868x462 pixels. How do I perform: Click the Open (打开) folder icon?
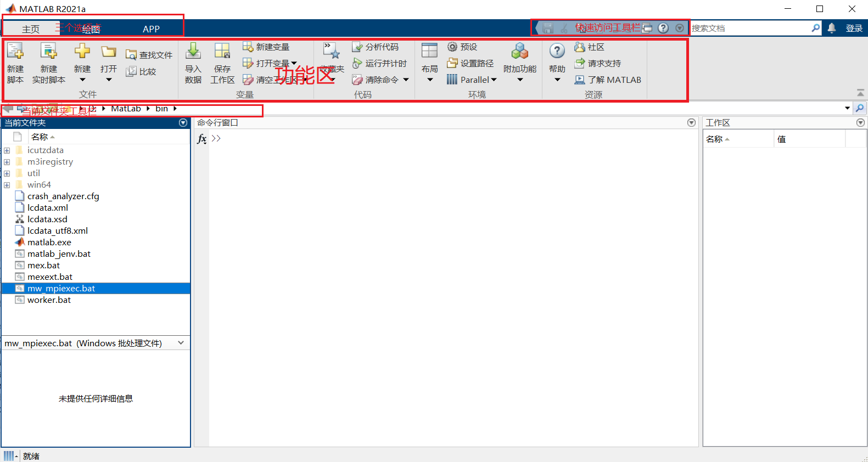click(x=109, y=52)
